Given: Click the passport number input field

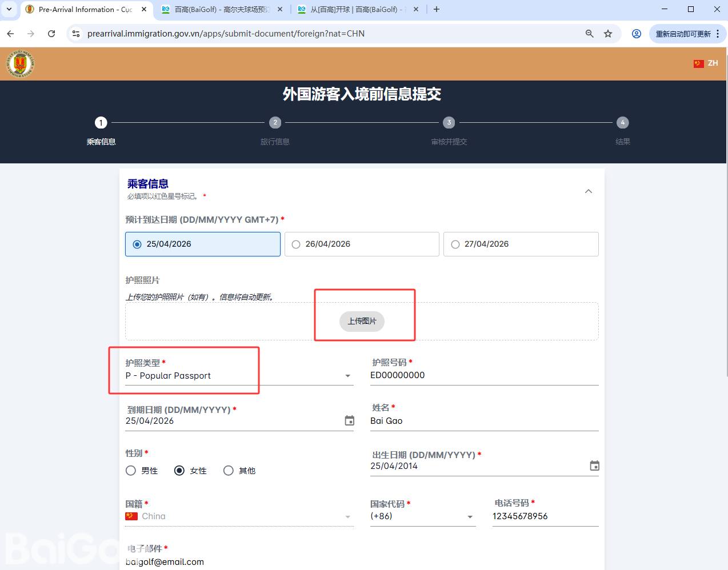Looking at the screenshot, I should pos(483,375).
